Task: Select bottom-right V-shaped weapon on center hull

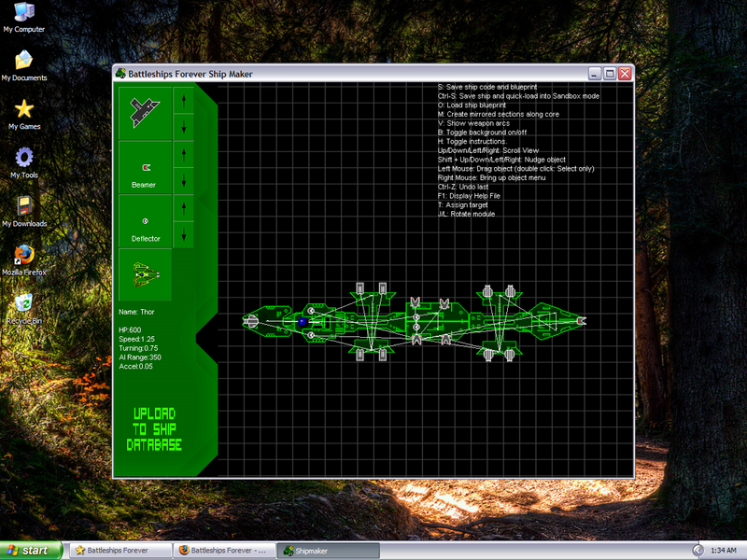Action: click(x=445, y=339)
